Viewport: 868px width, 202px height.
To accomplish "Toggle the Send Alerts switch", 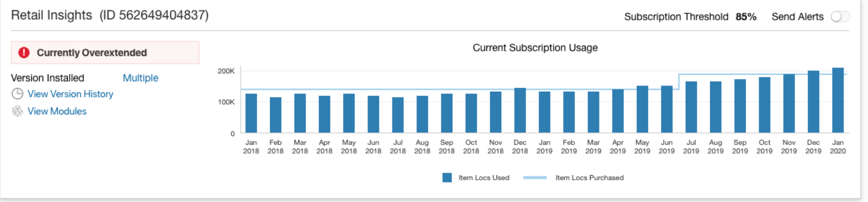I will [840, 17].
